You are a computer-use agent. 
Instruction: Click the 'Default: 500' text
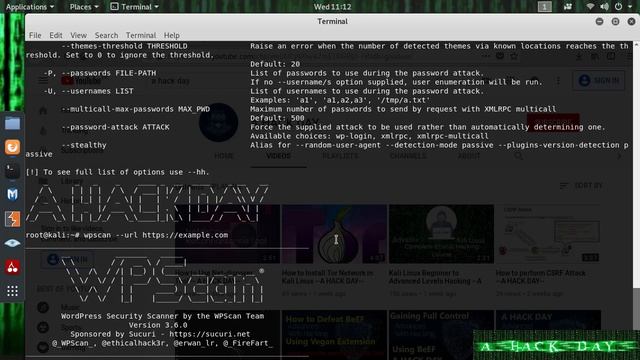[x=277, y=118]
